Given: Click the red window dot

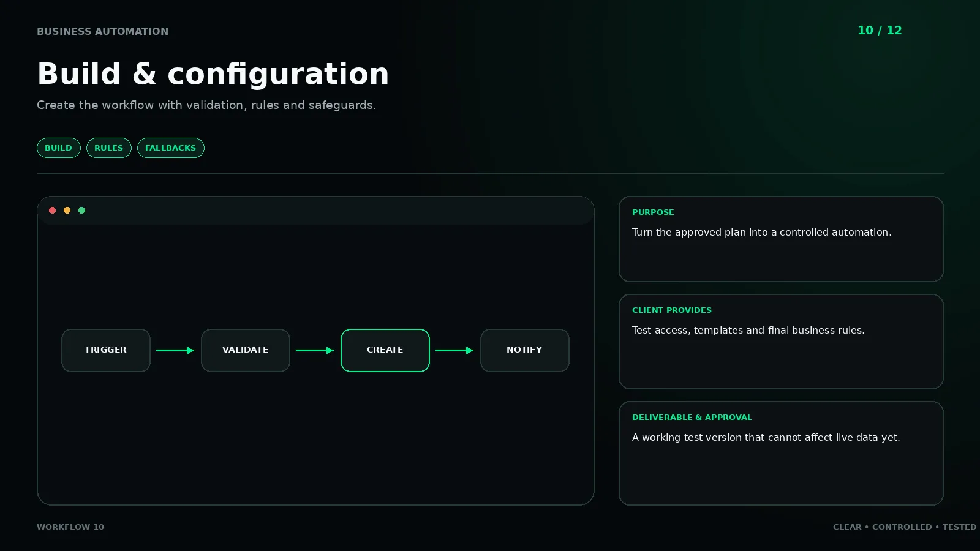Looking at the screenshot, I should pos(53,211).
